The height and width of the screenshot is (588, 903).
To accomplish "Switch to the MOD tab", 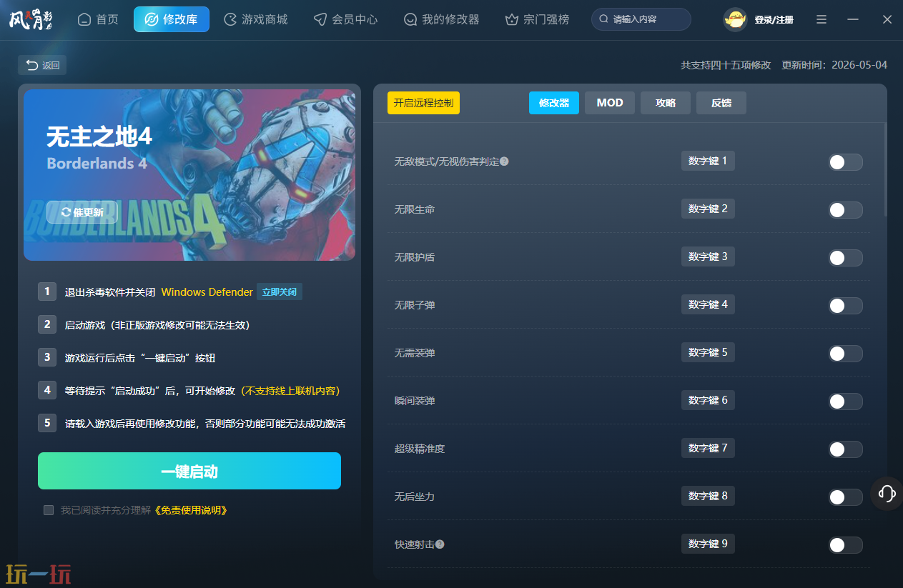I will pyautogui.click(x=610, y=103).
